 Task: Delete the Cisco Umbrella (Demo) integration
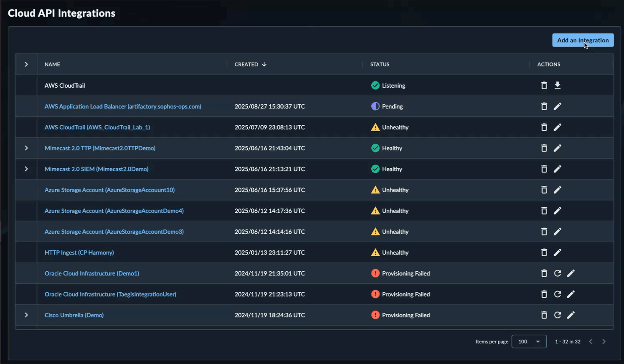(x=544, y=315)
